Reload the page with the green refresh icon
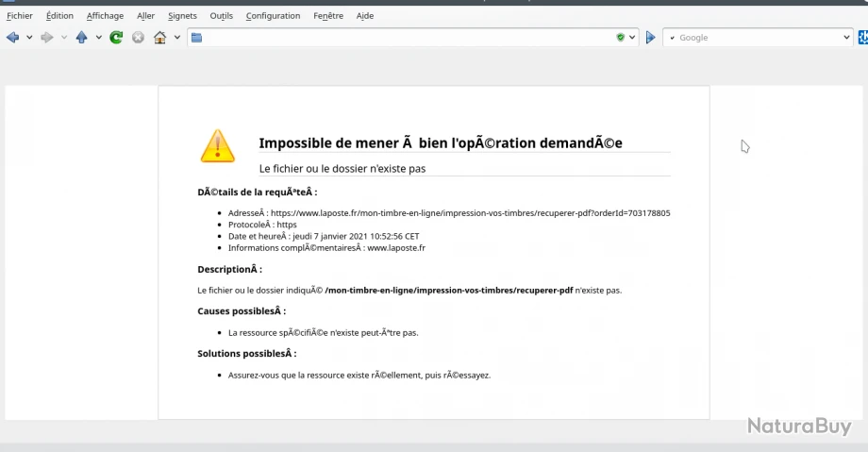Viewport: 868px width, 452px height. pos(116,38)
